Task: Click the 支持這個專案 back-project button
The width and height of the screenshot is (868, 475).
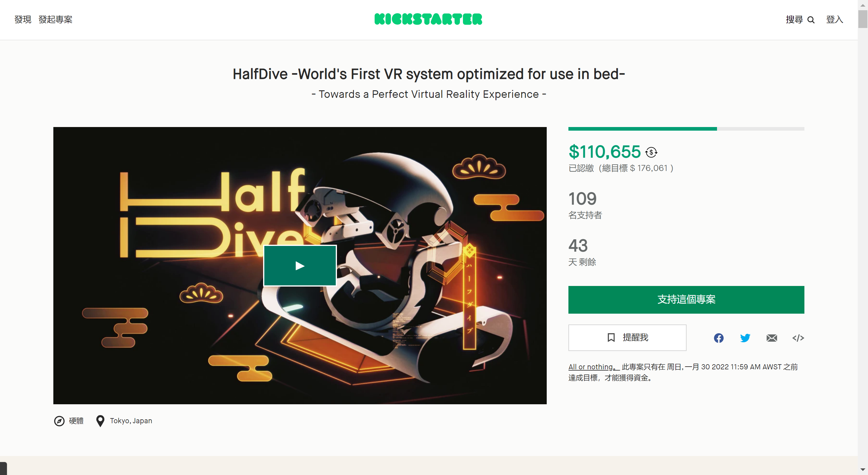Action: (x=686, y=299)
